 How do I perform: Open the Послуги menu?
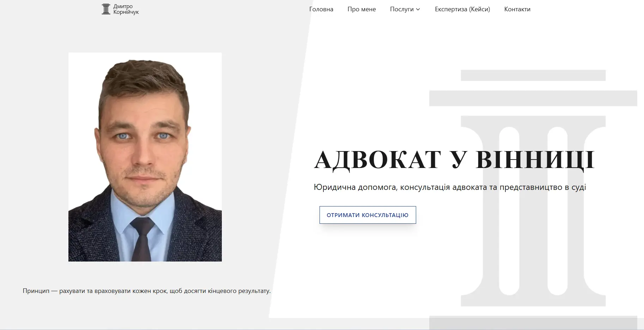[402, 9]
